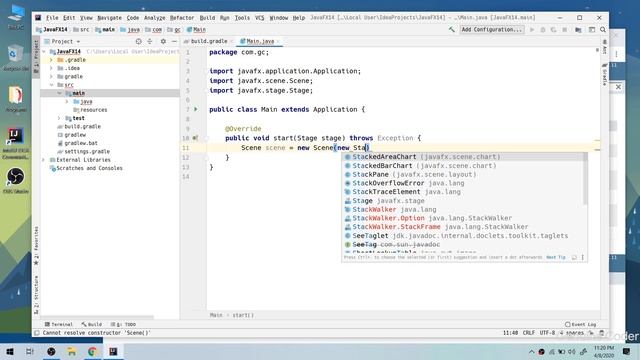Screen dimensions: 640x360
Task: Open the completion popup options menu
Action: pos(582,257)
